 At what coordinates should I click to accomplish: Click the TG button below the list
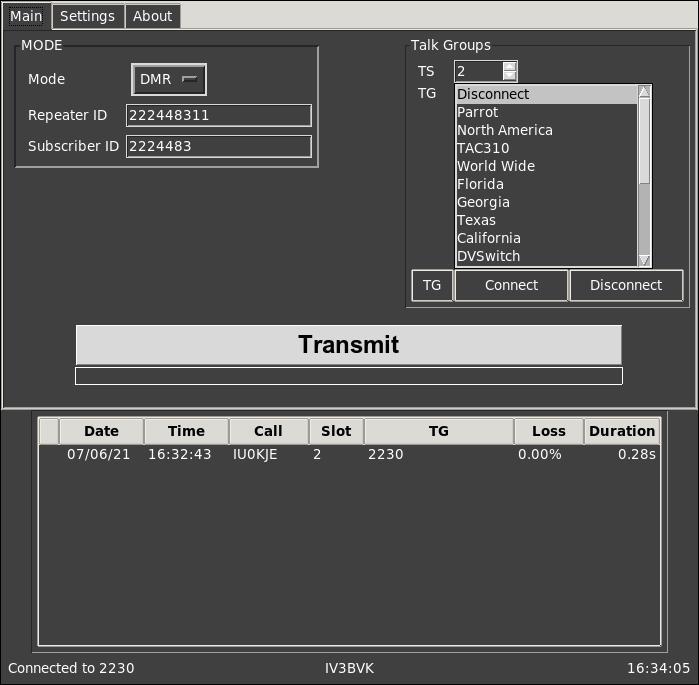[x=432, y=285]
